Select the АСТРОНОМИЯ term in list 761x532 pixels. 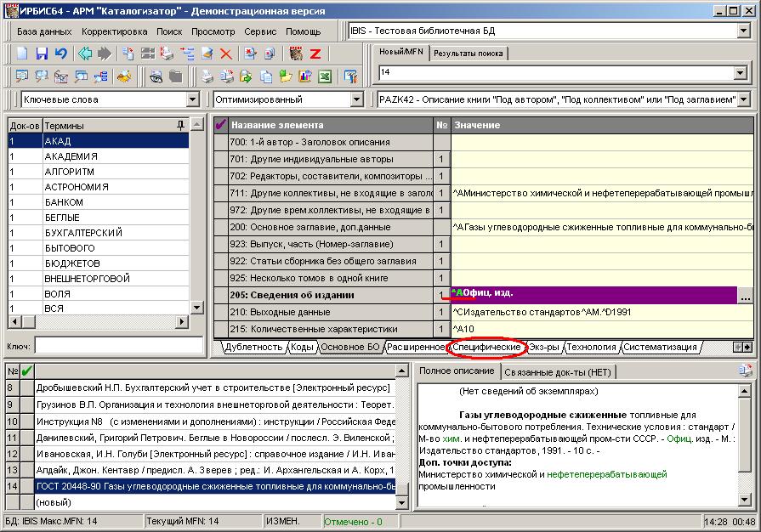click(x=99, y=187)
